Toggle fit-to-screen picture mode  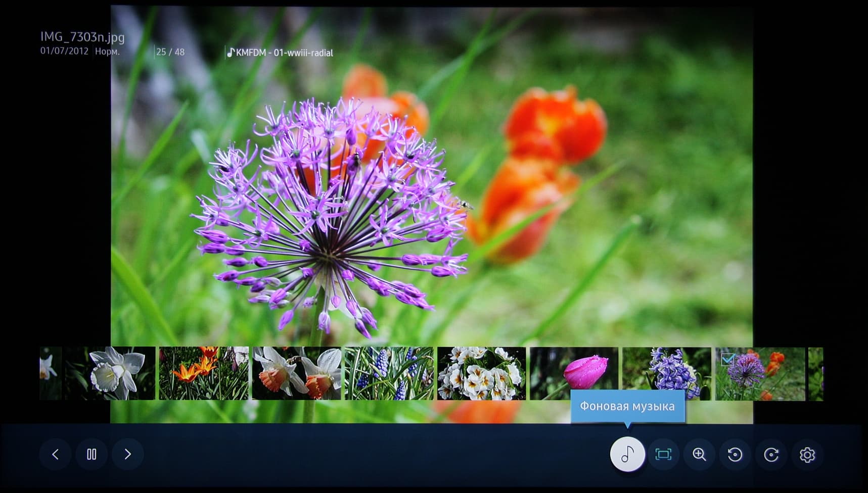click(663, 455)
